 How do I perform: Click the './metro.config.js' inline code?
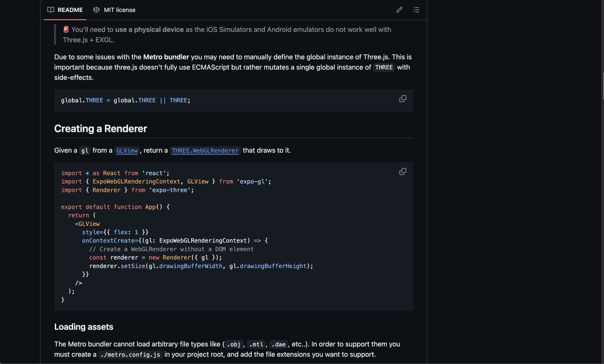(130, 354)
